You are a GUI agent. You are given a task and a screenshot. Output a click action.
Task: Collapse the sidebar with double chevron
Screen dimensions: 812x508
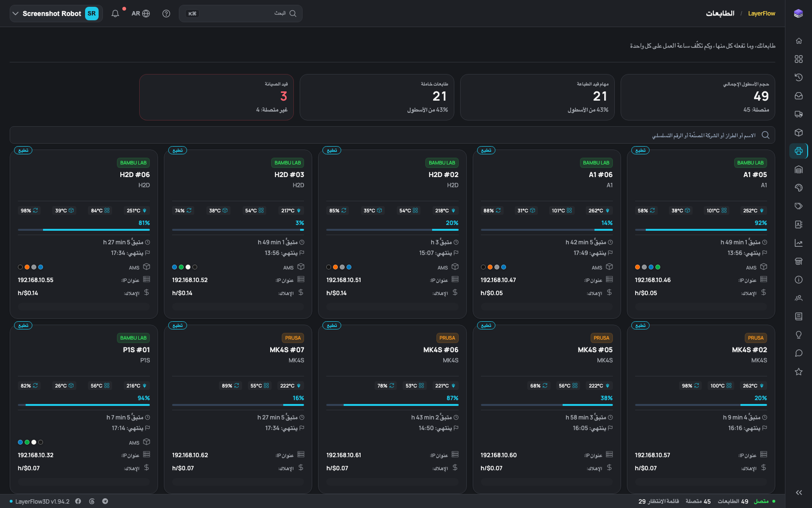(798, 493)
